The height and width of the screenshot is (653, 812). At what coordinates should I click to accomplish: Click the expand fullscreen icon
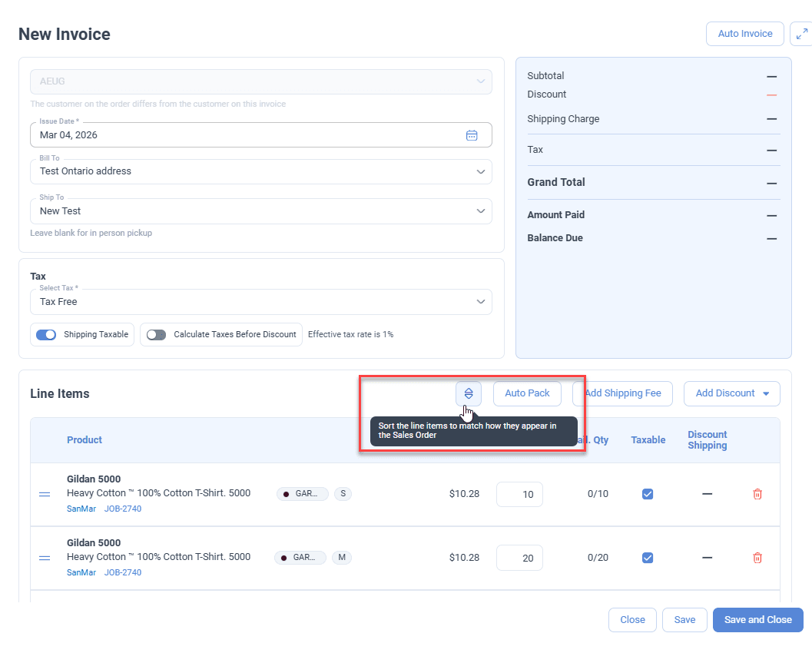(801, 34)
